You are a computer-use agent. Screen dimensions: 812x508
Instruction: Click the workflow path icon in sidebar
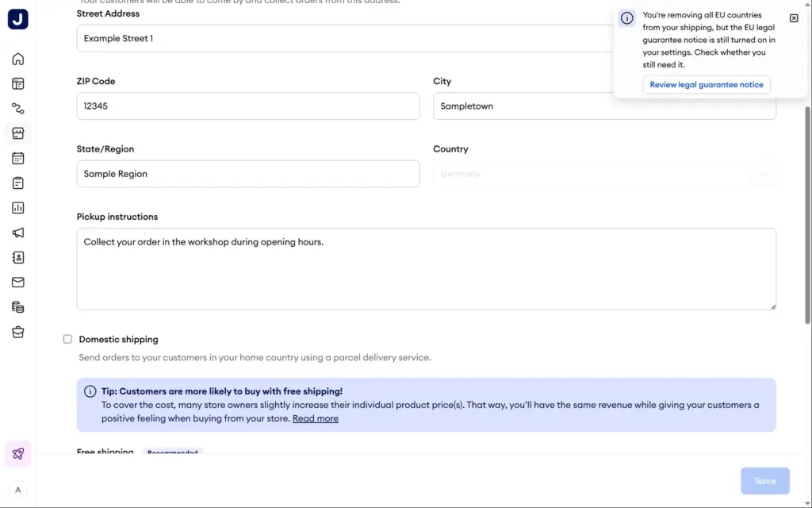tap(18, 109)
